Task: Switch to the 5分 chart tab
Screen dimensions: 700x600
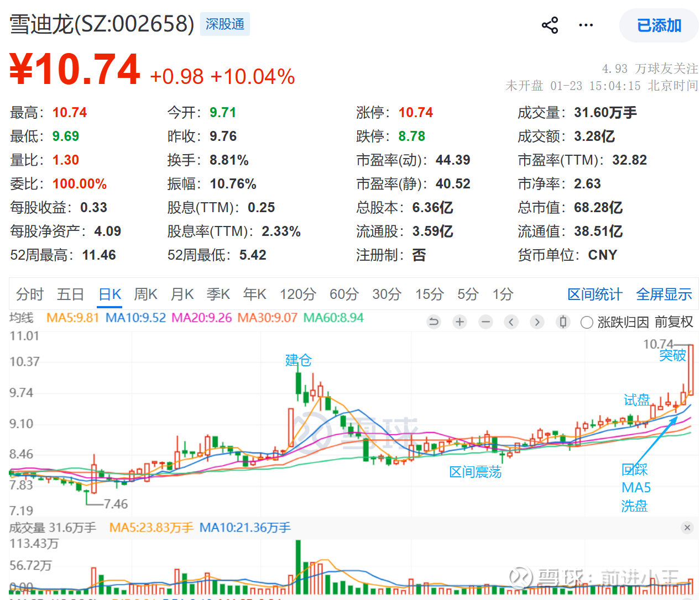Action: 468,294
